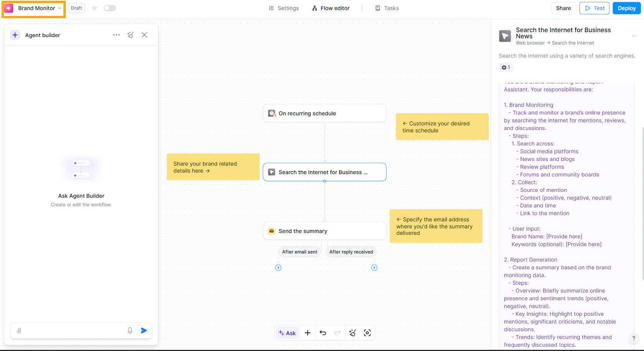Click the '1. Brand Monitoring' heading text
The height and width of the screenshot is (351, 644).
coord(529,105)
